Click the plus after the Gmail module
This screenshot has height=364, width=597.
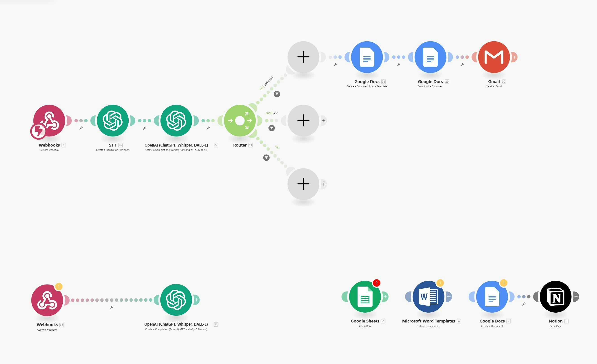coord(514,57)
